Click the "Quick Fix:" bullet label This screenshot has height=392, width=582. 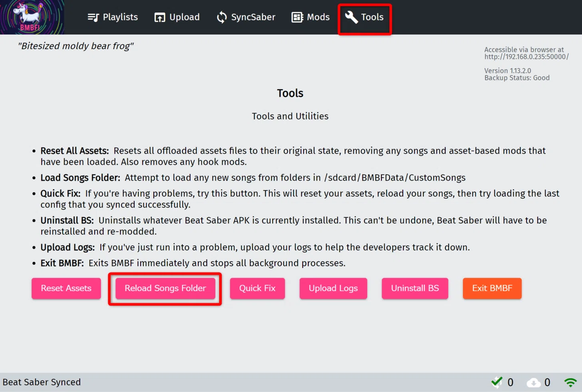tap(60, 193)
